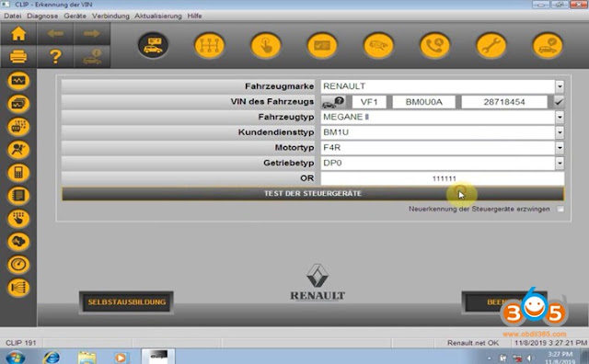This screenshot has height=364, width=589.
Task: Go to the Home screen icon
Action: pyautogui.click(x=18, y=34)
